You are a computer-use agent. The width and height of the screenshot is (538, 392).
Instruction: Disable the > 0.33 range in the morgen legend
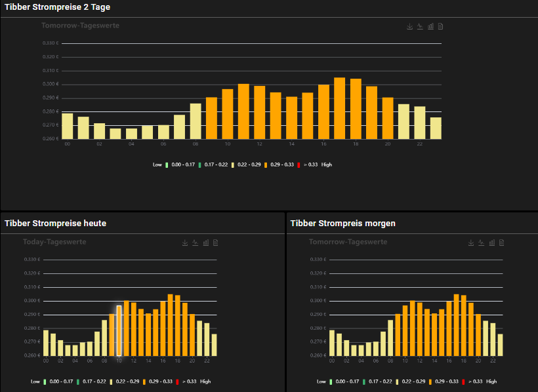[472, 382]
